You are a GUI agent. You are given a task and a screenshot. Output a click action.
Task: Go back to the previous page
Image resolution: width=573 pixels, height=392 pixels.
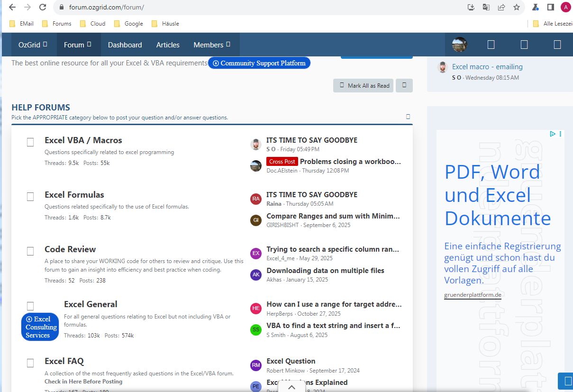point(12,7)
